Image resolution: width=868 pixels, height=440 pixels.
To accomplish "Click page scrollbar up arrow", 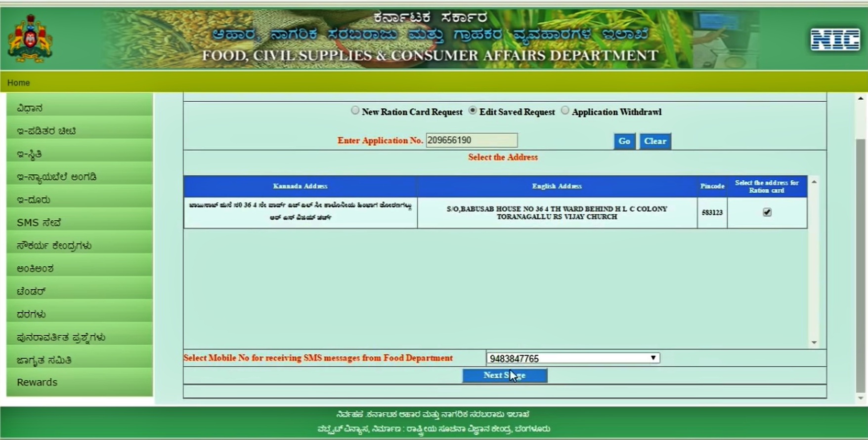I will [861, 99].
